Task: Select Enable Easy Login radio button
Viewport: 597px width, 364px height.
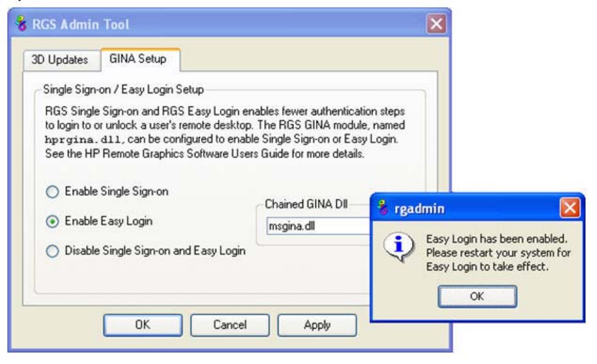Action: point(52,221)
